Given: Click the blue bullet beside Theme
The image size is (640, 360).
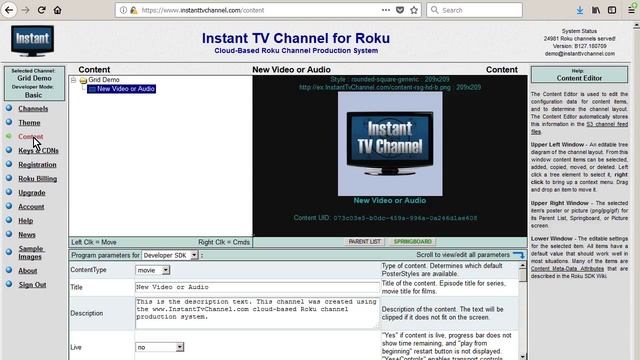Looking at the screenshot, I should point(9,122).
